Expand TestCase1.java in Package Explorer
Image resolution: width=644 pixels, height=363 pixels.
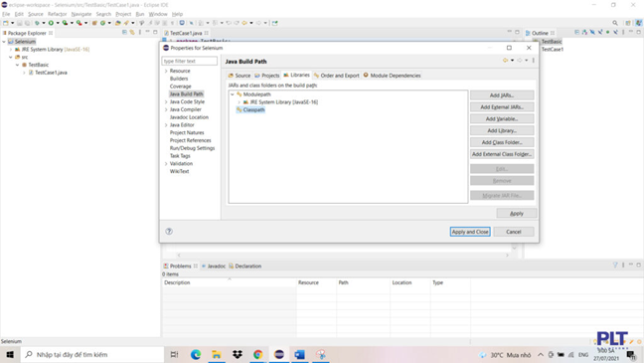pos(24,73)
